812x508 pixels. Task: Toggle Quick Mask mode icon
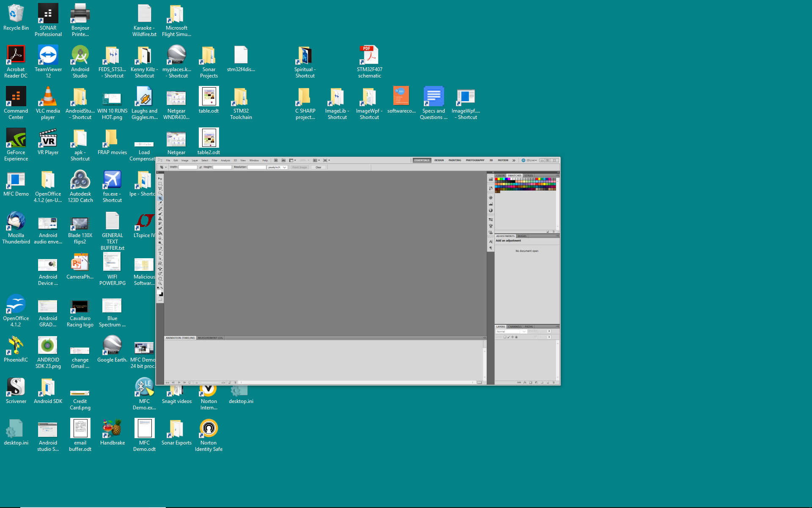(160, 299)
